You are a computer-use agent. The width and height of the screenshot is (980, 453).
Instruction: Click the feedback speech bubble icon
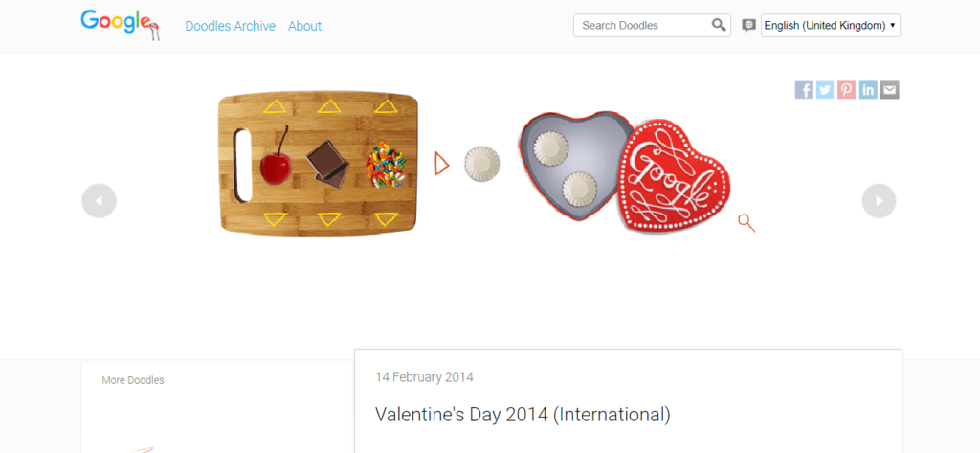748,26
